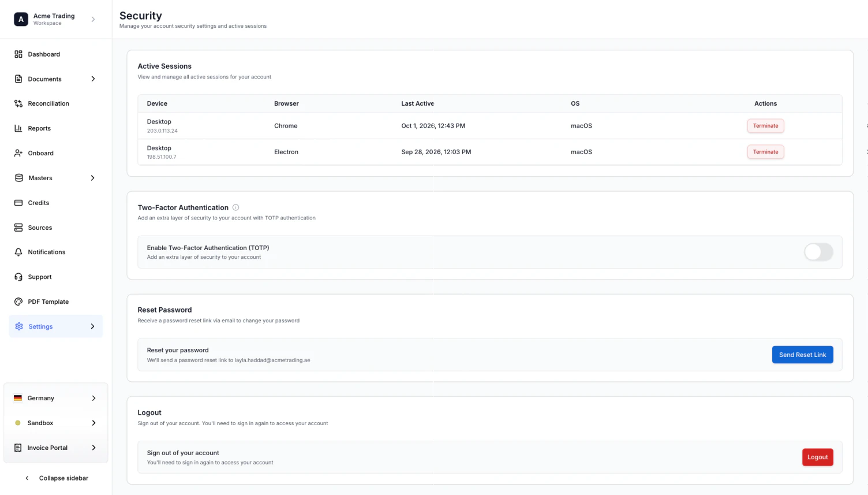
Task: Click the Reports bar chart icon
Action: click(18, 128)
